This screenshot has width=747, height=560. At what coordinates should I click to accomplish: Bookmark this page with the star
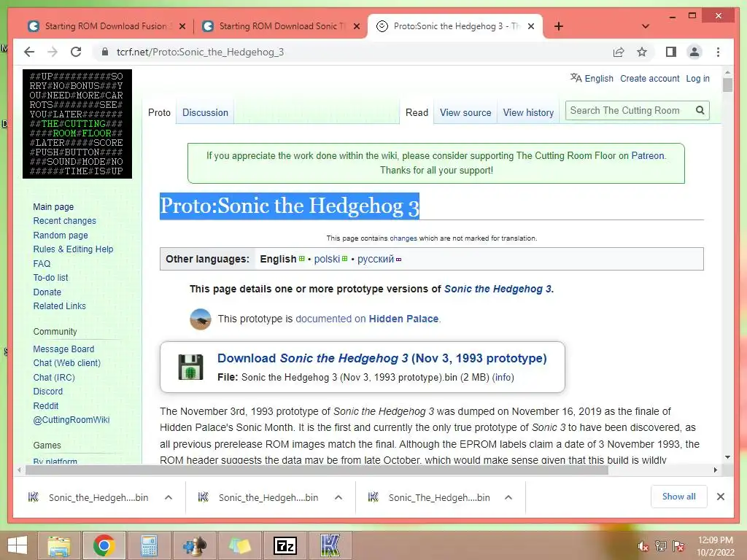[x=642, y=52]
